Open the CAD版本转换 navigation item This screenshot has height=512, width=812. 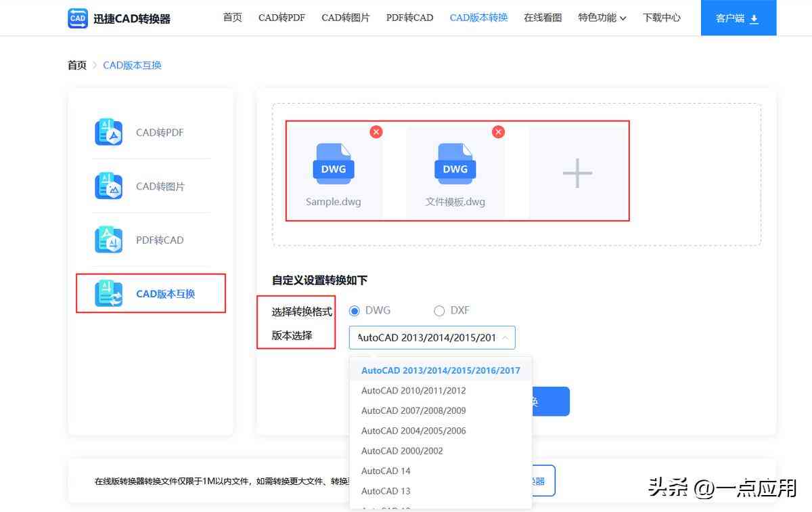coord(478,18)
